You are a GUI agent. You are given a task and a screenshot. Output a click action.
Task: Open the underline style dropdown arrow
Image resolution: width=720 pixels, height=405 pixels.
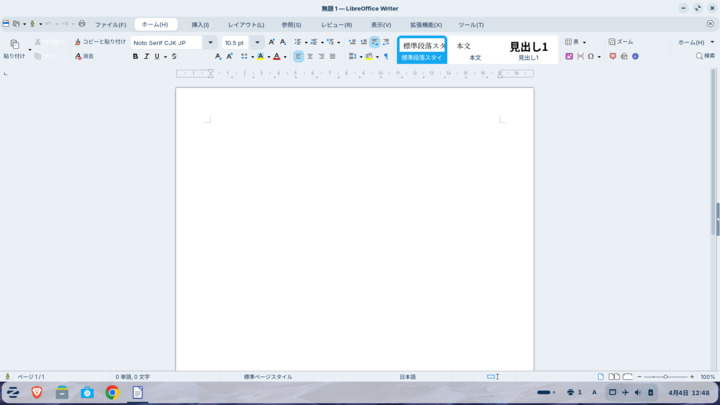[165, 57]
